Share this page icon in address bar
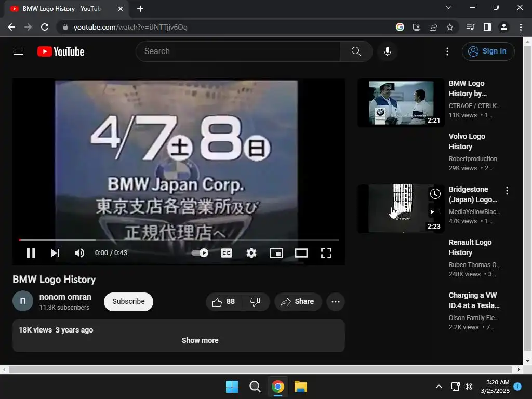532x399 pixels. click(433, 27)
